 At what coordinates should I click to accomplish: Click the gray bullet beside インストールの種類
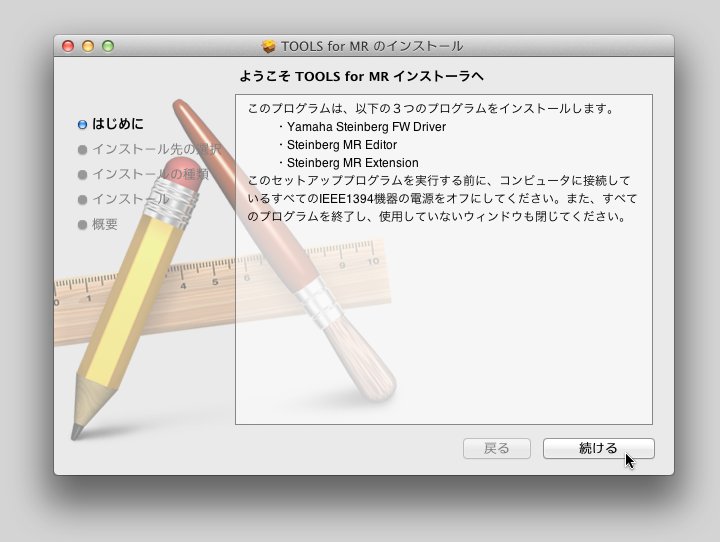click(x=82, y=175)
